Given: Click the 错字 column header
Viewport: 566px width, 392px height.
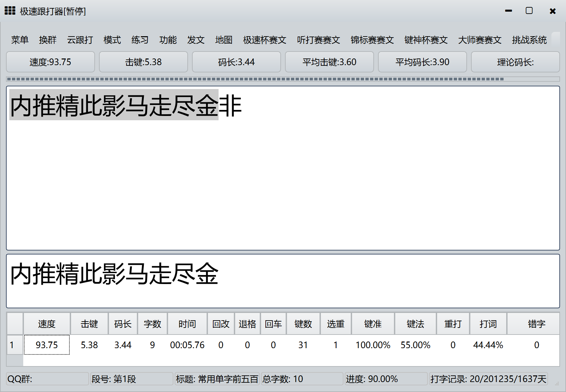Looking at the screenshot, I should point(533,324).
